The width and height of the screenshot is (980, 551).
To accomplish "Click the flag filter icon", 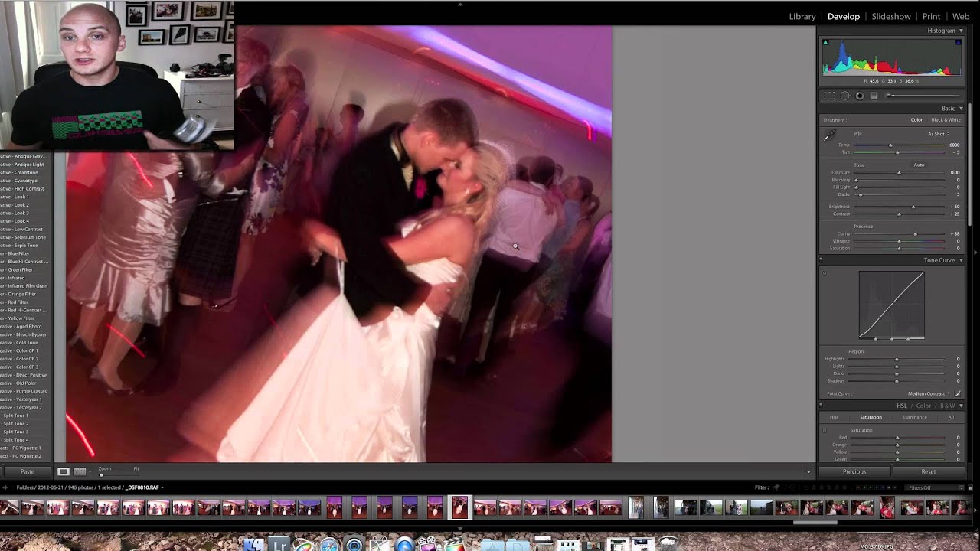I will [x=776, y=487].
